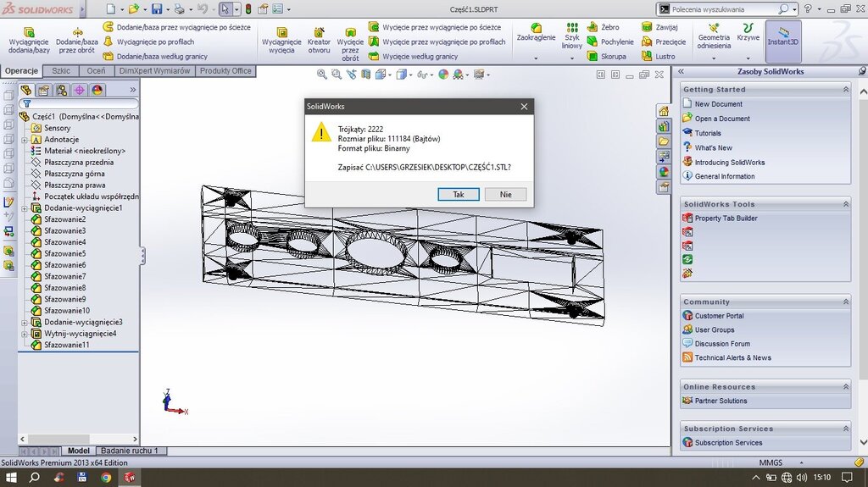Open the Szyk liniowy dropdown arrow
Viewport: 868px width, 487px height.
click(572, 58)
